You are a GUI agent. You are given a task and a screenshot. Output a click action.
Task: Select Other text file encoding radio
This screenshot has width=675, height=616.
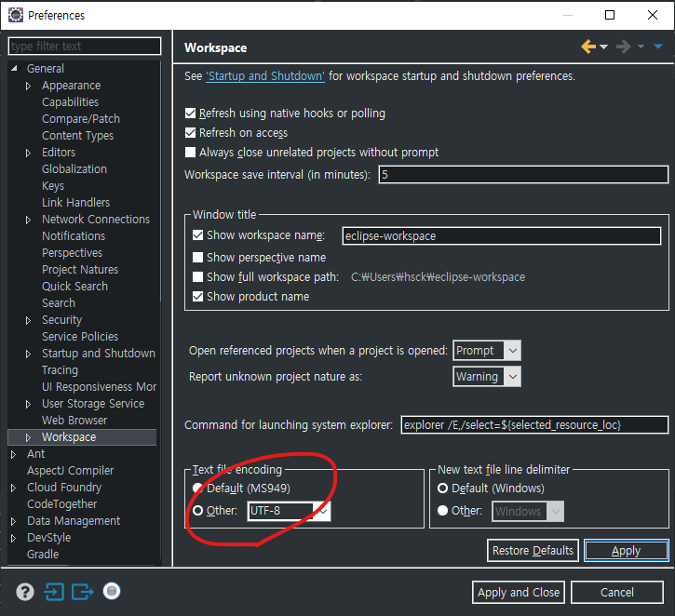click(x=197, y=511)
